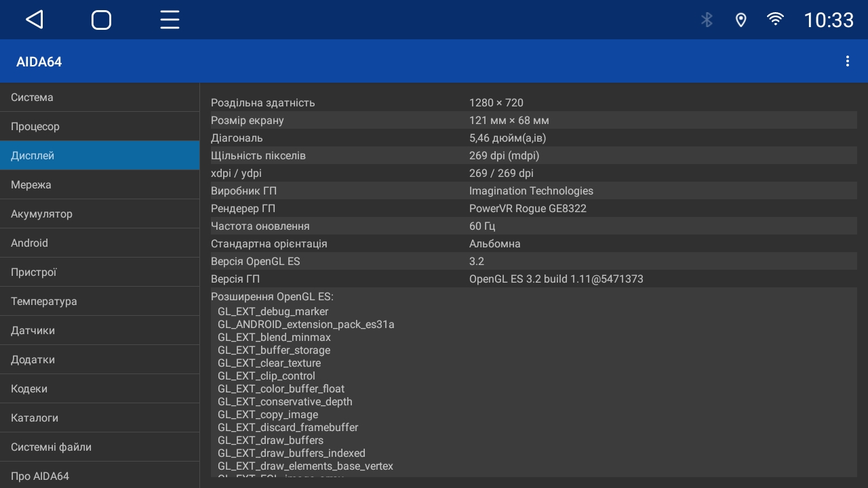
Task: Tap the Android back navigation triangle
Action: tap(35, 20)
